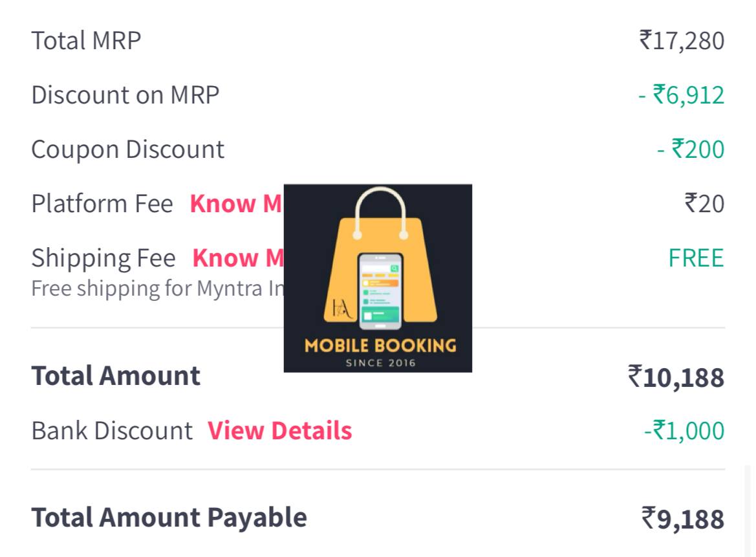The image size is (756, 557).
Task: Click the ₹20 platform fee amount
Action: [704, 204]
